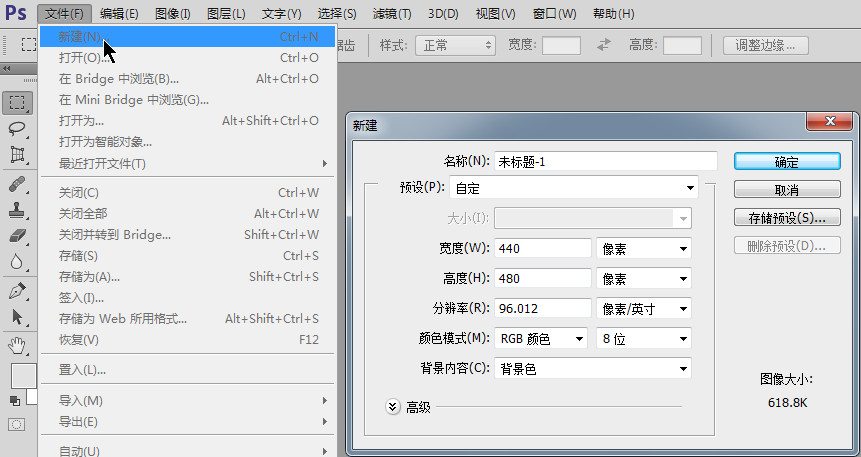Open the 3D(D) menu
The height and width of the screenshot is (457, 861).
coord(443,14)
